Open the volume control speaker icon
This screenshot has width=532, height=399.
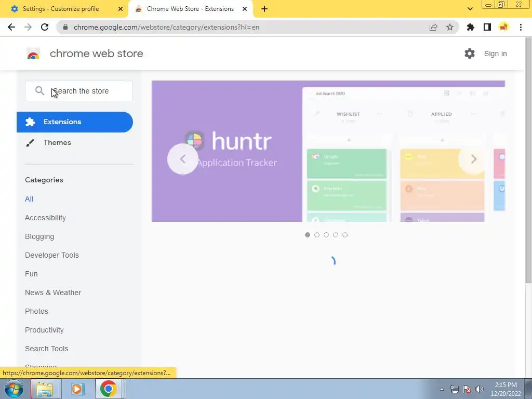point(480,389)
